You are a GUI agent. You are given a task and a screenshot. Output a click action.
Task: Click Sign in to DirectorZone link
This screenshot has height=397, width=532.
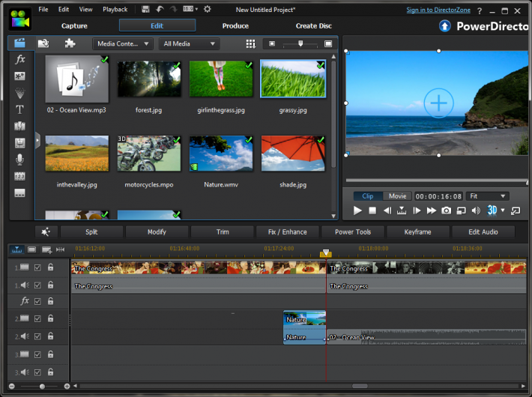[438, 10]
